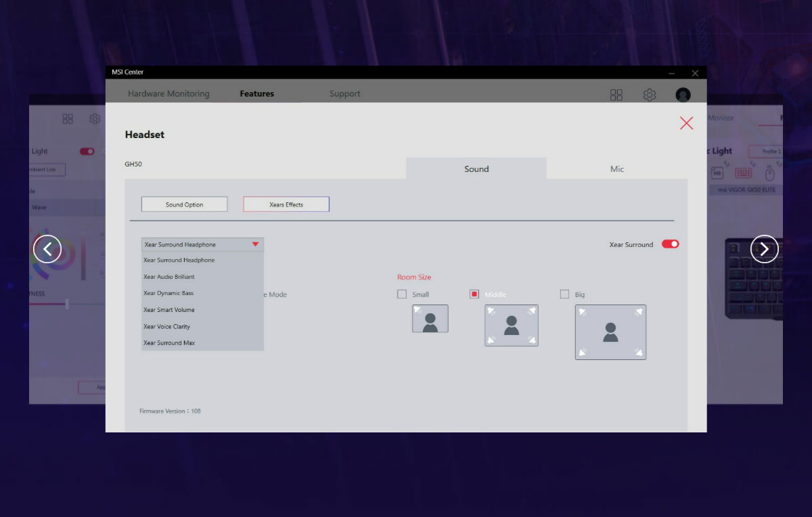Screen dimensions: 812x517
Task: Select the mouse device icon in right background window
Action: [769, 173]
